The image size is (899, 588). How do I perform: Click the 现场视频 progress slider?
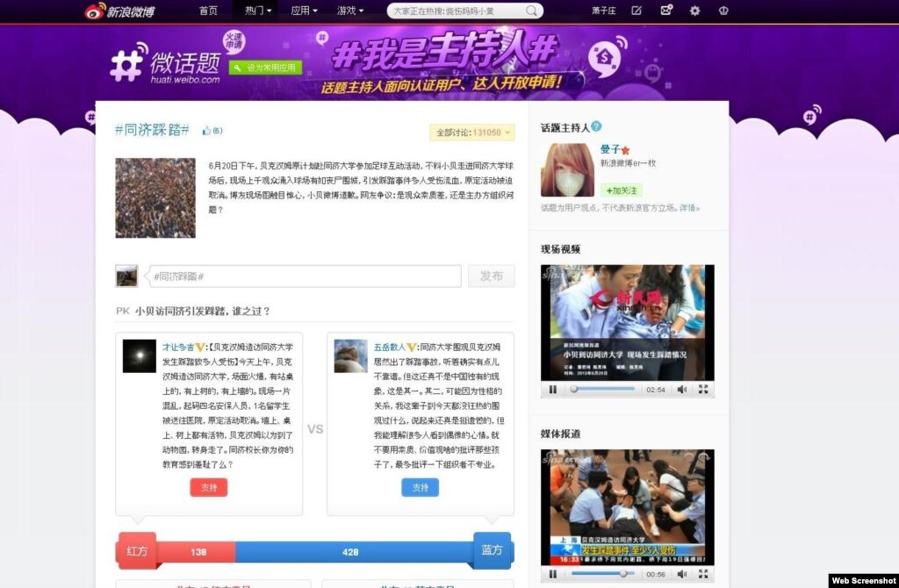[x=602, y=389]
